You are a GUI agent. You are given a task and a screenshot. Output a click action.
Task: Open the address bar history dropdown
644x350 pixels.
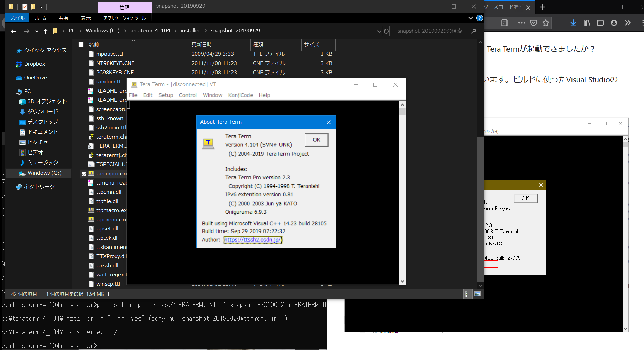point(379,31)
